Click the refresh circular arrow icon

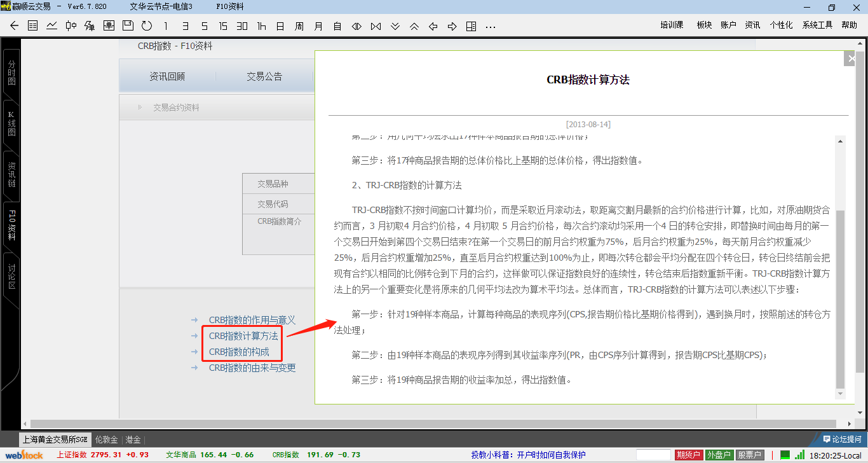point(147,26)
